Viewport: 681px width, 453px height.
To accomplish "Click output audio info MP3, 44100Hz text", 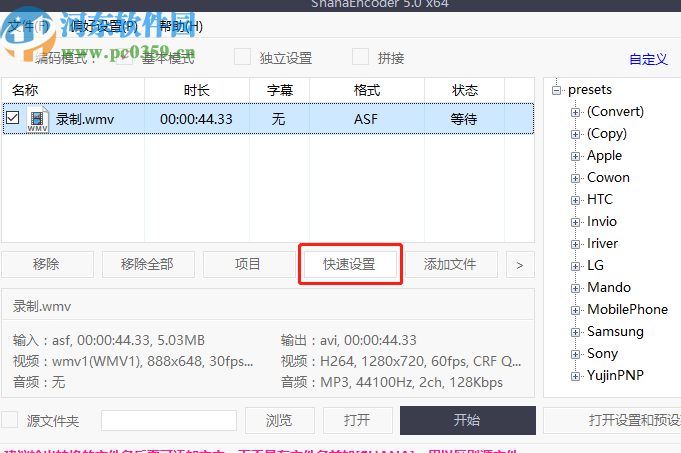I will pyautogui.click(x=411, y=382).
